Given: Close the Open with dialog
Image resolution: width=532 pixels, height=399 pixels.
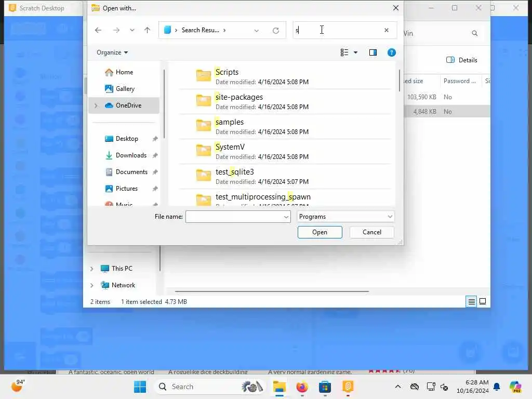Looking at the screenshot, I should tap(395, 8).
